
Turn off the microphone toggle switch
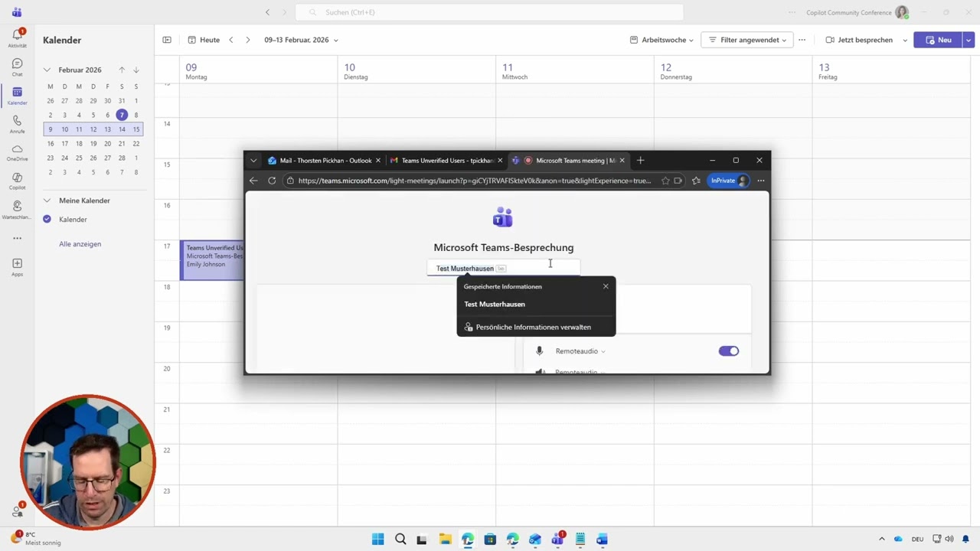pos(729,350)
